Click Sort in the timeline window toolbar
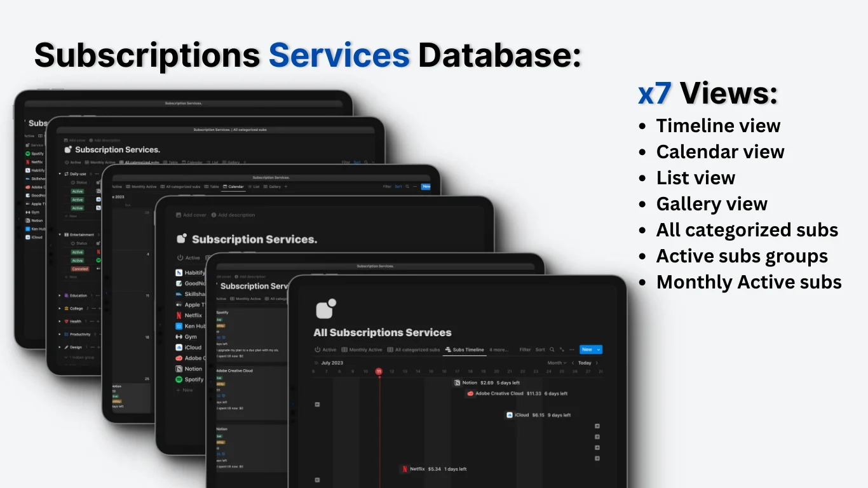868x488 pixels. (x=540, y=349)
